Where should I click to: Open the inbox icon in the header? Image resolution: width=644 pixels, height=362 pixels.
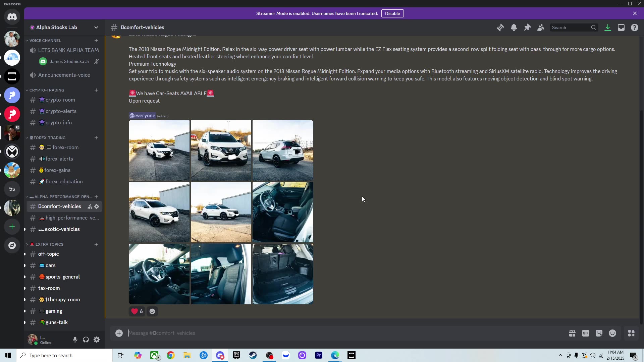pyautogui.click(x=621, y=27)
